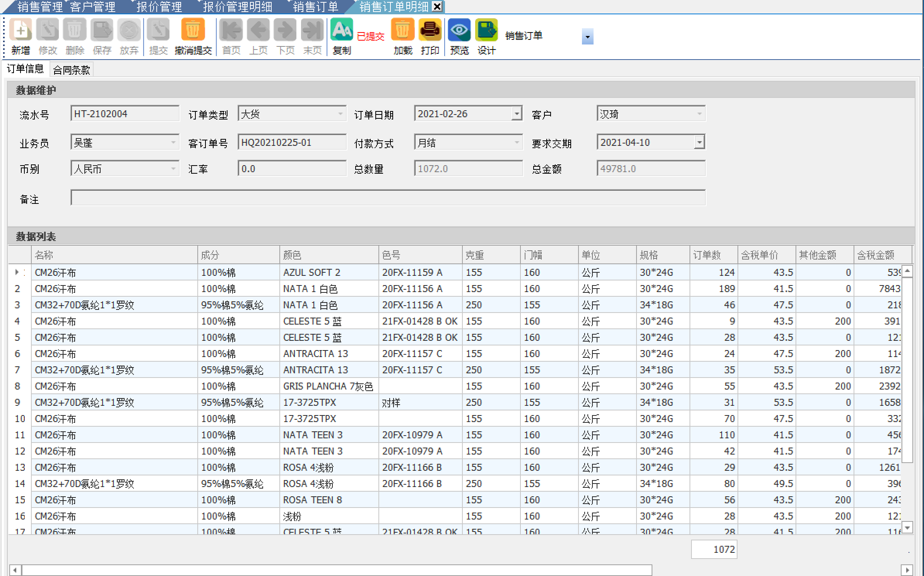Click the table's vertical scrollbar down arrow

click(907, 527)
